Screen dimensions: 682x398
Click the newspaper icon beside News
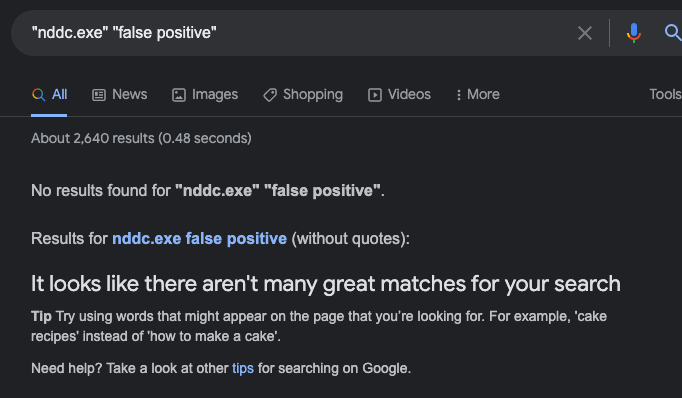[99, 95]
